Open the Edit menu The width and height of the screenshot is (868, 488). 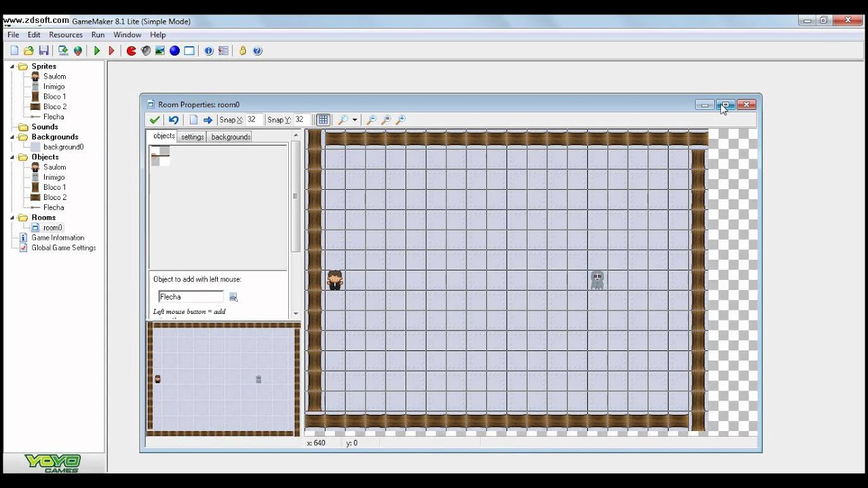pyautogui.click(x=34, y=35)
